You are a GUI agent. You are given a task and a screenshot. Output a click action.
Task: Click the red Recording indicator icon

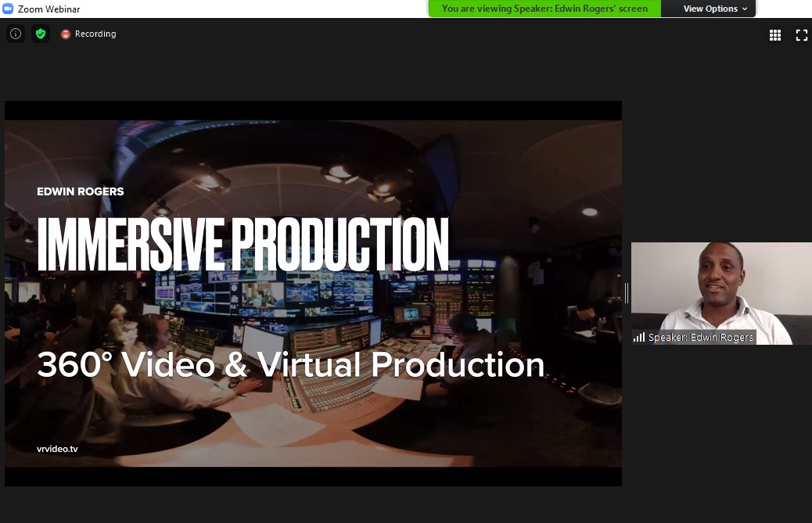[x=66, y=34]
